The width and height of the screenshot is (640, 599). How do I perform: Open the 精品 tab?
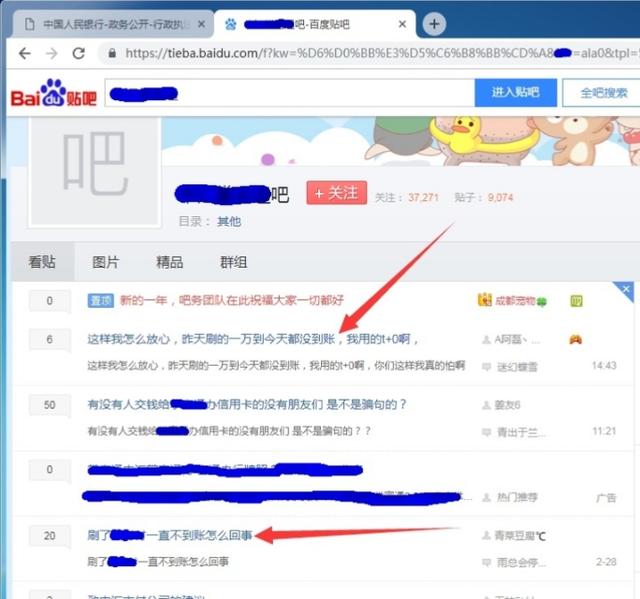[169, 262]
